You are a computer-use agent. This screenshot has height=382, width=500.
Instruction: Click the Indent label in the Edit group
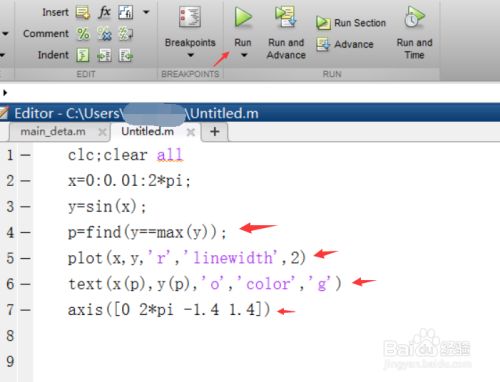coord(53,55)
